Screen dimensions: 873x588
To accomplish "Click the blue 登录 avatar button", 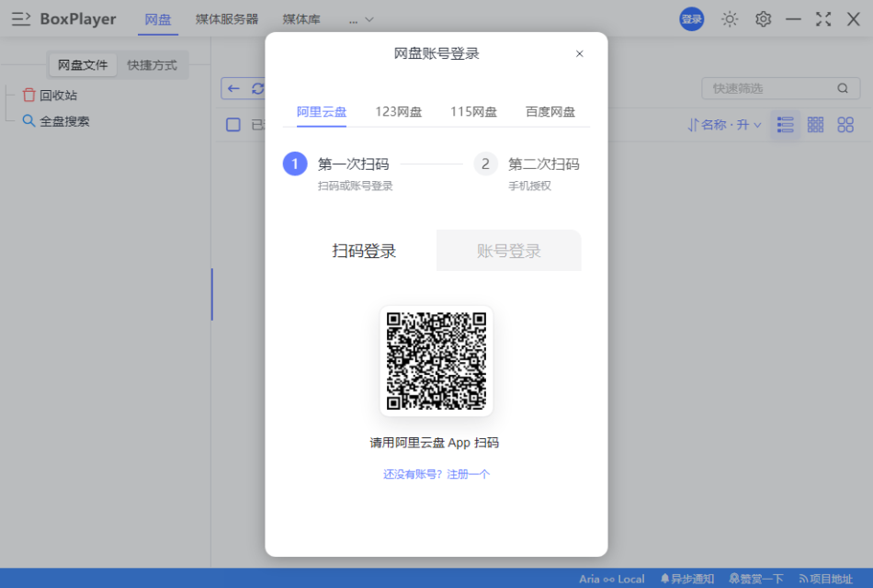I will [x=691, y=19].
